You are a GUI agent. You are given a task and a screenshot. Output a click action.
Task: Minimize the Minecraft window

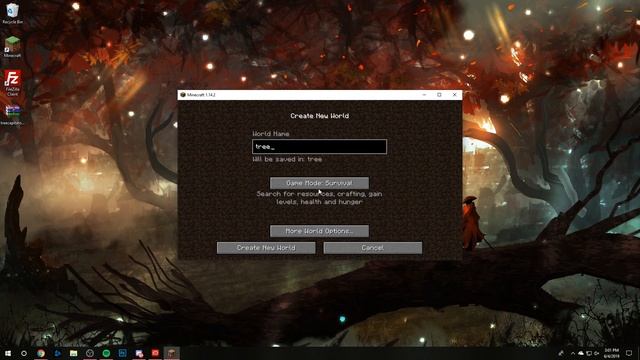pos(424,95)
